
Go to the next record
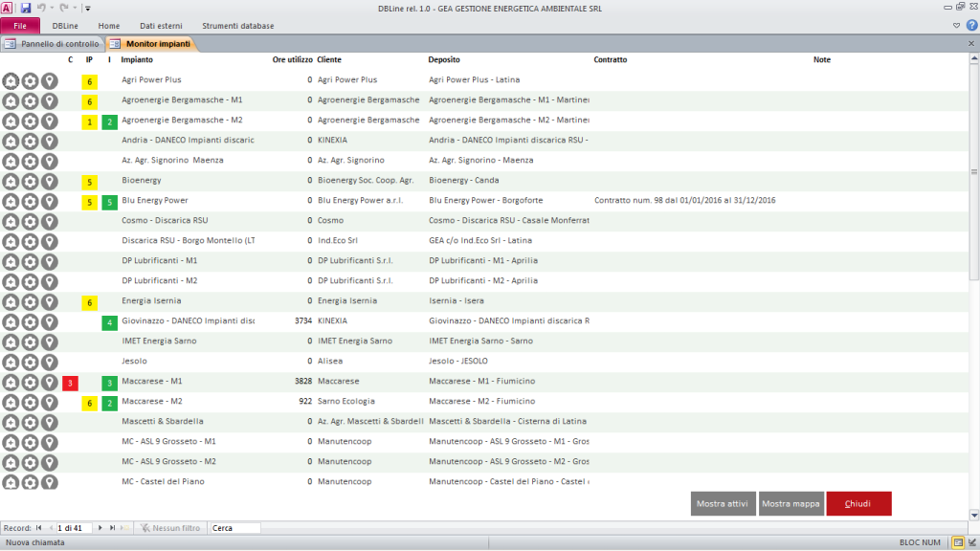point(100,528)
